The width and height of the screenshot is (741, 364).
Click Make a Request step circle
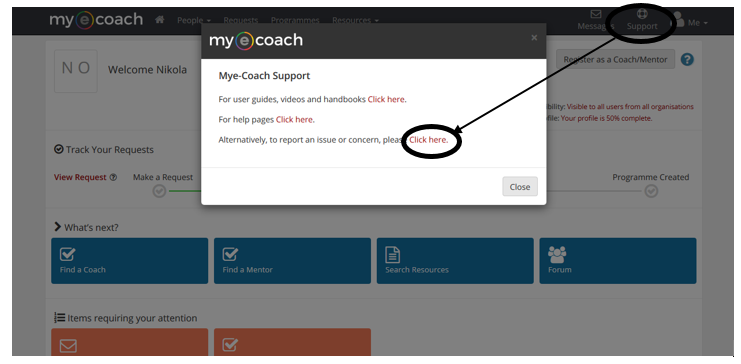point(159,191)
